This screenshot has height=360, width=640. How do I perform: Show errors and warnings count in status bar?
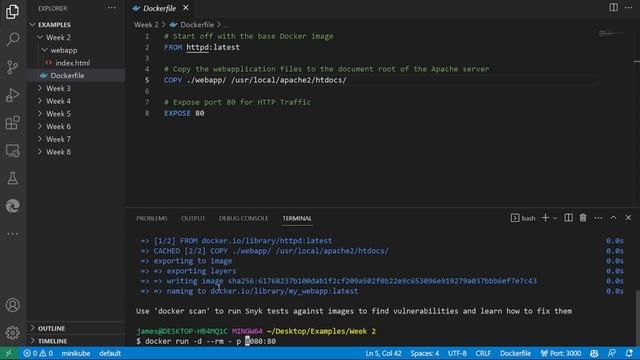38,353
